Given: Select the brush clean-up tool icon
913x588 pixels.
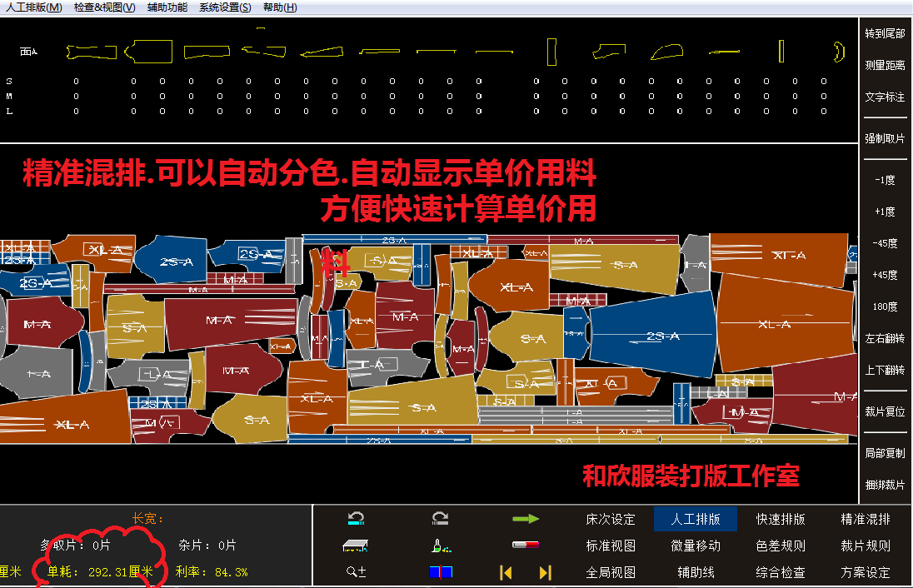Looking at the screenshot, I should tap(439, 546).
